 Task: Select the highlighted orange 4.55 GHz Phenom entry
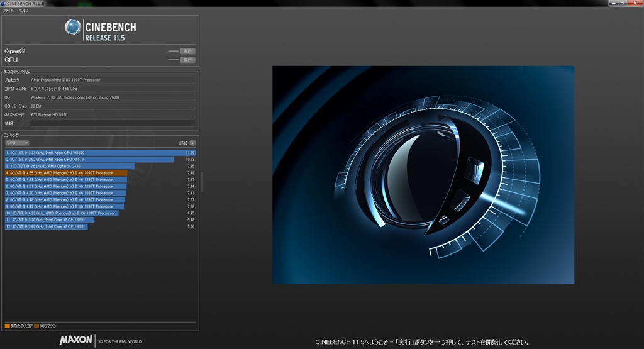click(x=66, y=173)
